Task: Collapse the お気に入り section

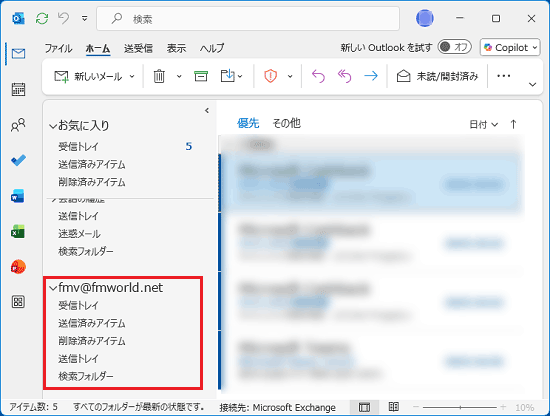Action: pyautogui.click(x=53, y=126)
